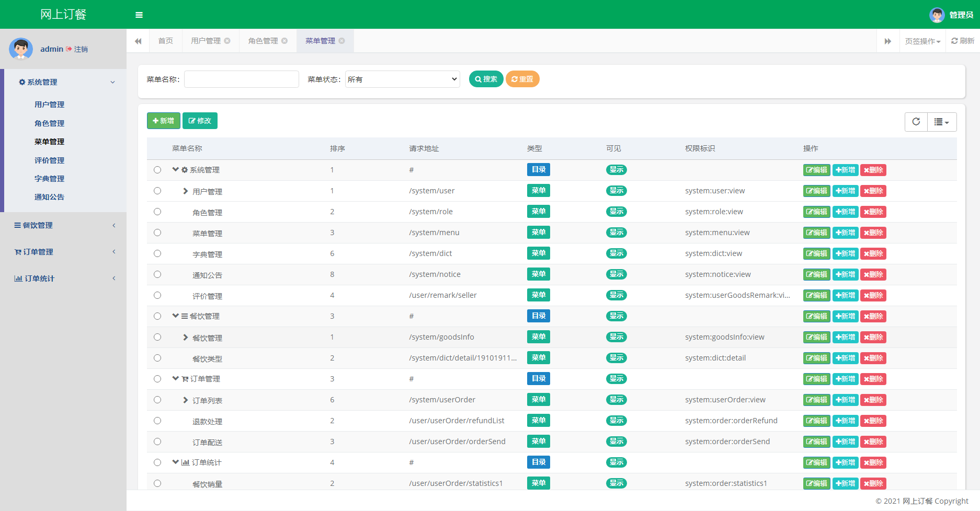This screenshot has width=980, height=511.
Task: Close the 用户管理 tab
Action: 227,41
